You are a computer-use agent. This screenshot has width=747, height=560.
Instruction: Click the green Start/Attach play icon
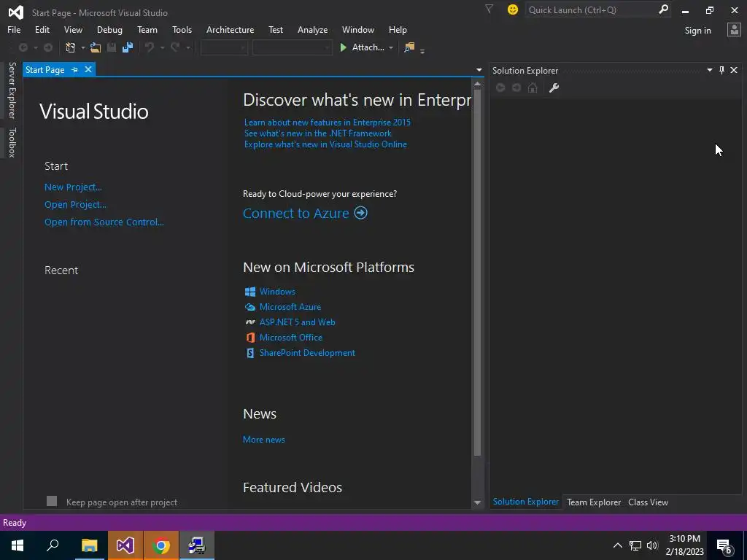343,47
